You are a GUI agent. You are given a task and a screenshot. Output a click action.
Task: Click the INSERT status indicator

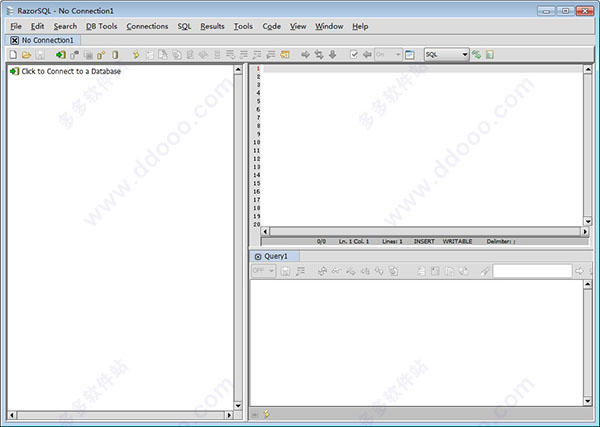click(424, 241)
